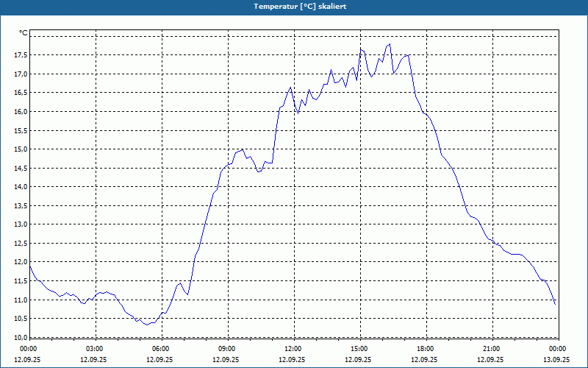This screenshot has width=588, height=368.
Task: Select the 14,5 y-axis label
Action: point(21,169)
